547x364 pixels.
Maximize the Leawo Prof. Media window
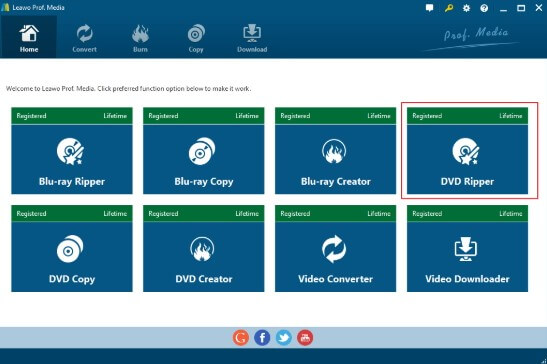coord(521,8)
